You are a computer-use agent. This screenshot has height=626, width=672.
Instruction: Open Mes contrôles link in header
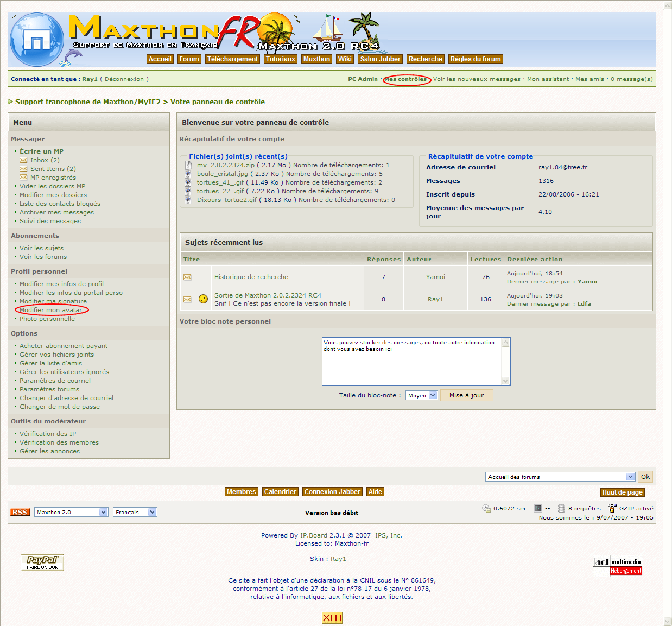click(405, 79)
